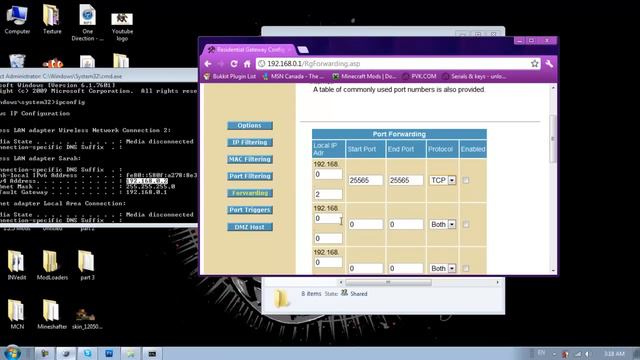
Task: Click the cmd window title bar
Action: (x=99, y=76)
